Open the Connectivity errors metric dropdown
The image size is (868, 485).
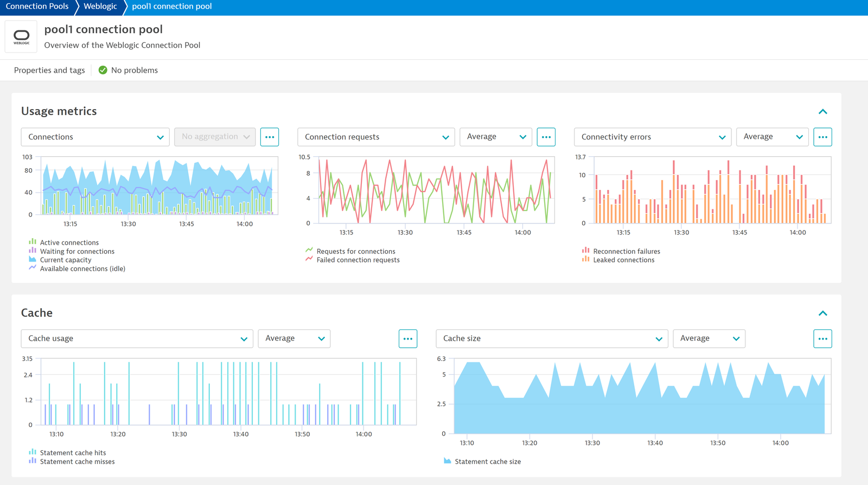[653, 137]
